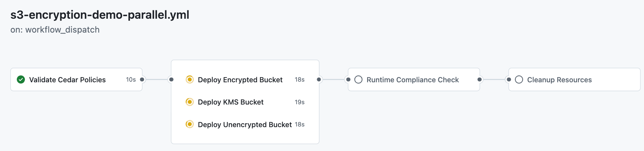Click Deploy Encrypted Bucket in-progress status icon

pyautogui.click(x=190, y=79)
